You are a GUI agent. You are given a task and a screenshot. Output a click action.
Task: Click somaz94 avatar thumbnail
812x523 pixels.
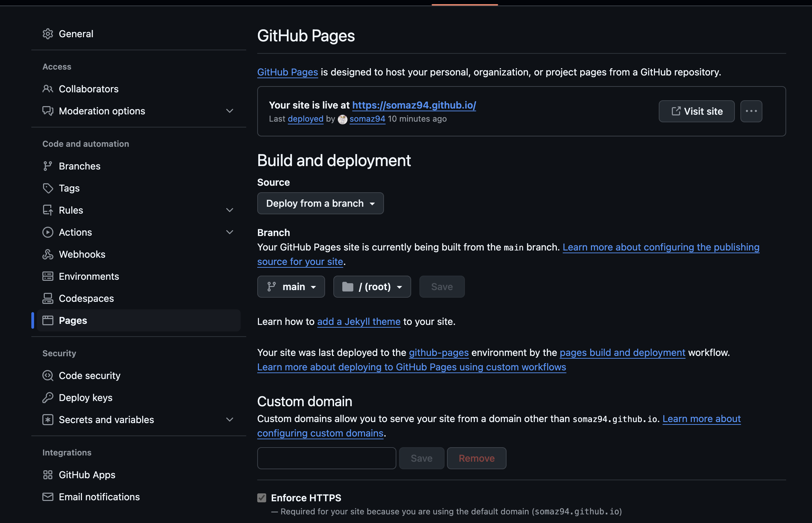pos(342,119)
